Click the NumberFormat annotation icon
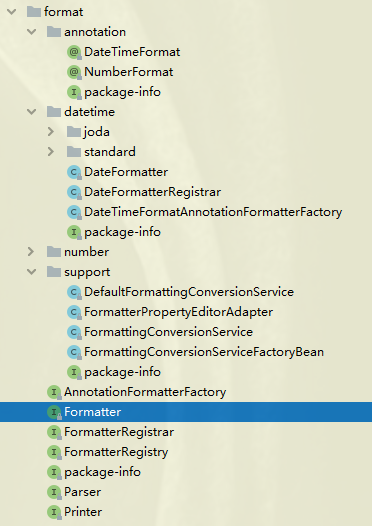Viewport: 372px width, 526px height. pos(74,72)
